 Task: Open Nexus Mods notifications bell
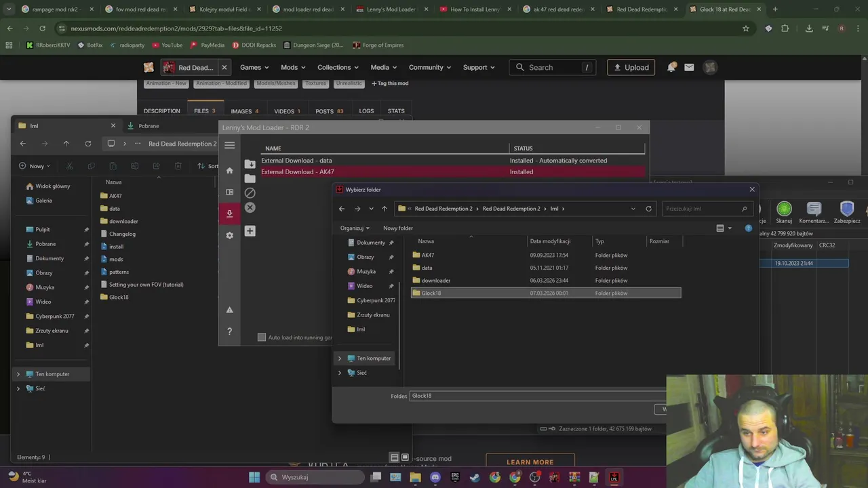click(671, 67)
